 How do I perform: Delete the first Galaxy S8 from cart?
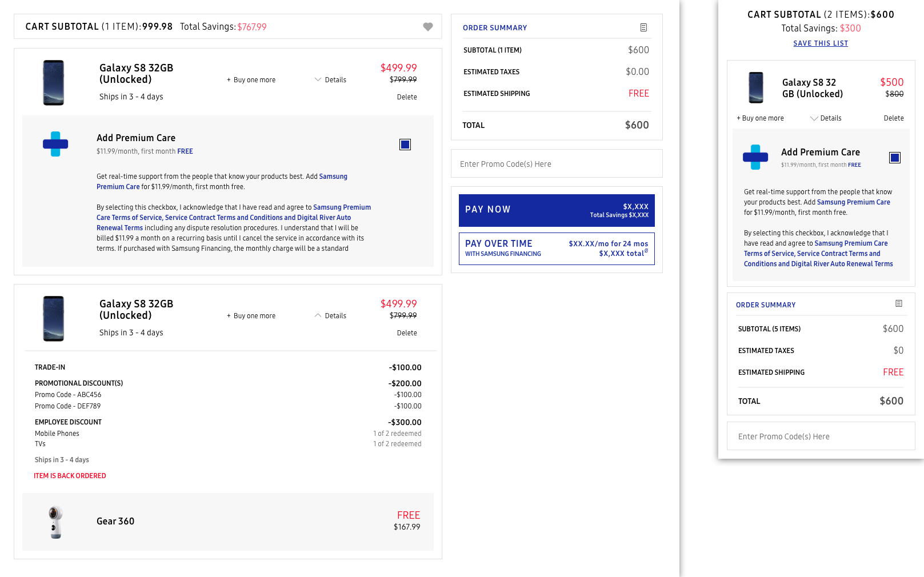pos(407,97)
